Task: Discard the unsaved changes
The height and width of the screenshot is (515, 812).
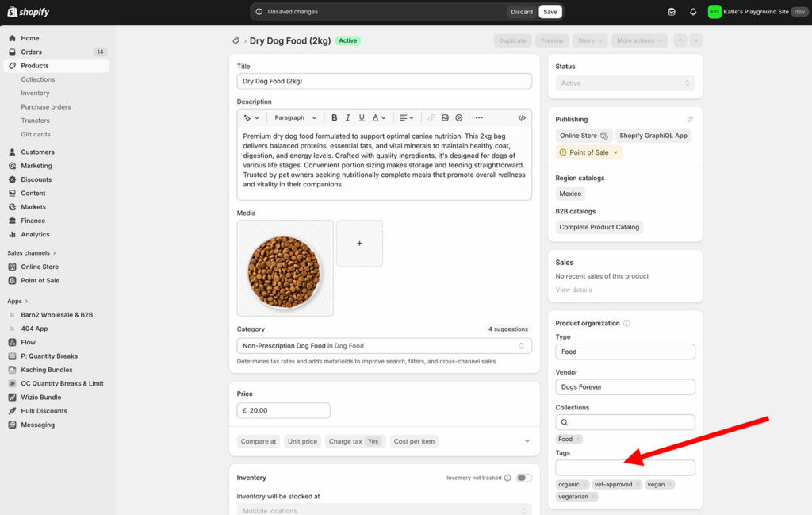Action: click(522, 11)
